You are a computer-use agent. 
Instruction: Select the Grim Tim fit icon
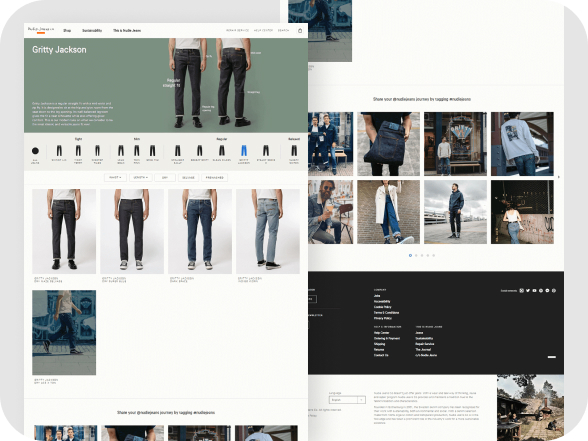point(153,151)
